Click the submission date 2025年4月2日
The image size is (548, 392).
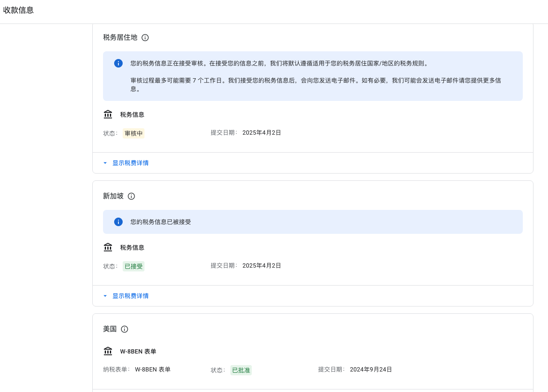262,133
